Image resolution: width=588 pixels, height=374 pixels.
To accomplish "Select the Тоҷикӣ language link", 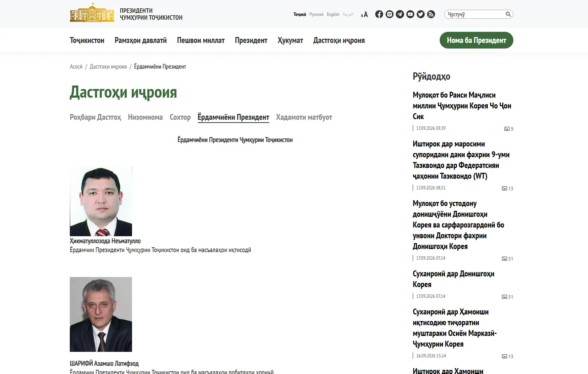I will coord(300,14).
